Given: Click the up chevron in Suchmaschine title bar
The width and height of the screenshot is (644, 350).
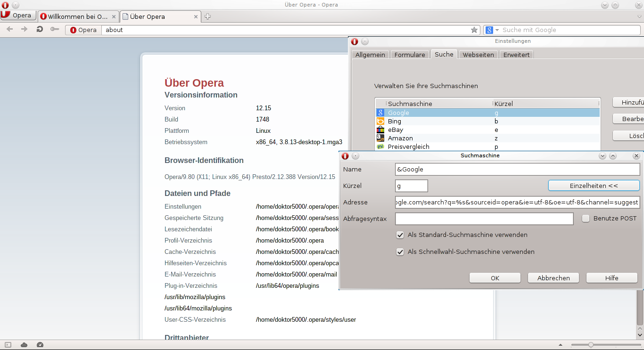Looking at the screenshot, I should tap(613, 155).
